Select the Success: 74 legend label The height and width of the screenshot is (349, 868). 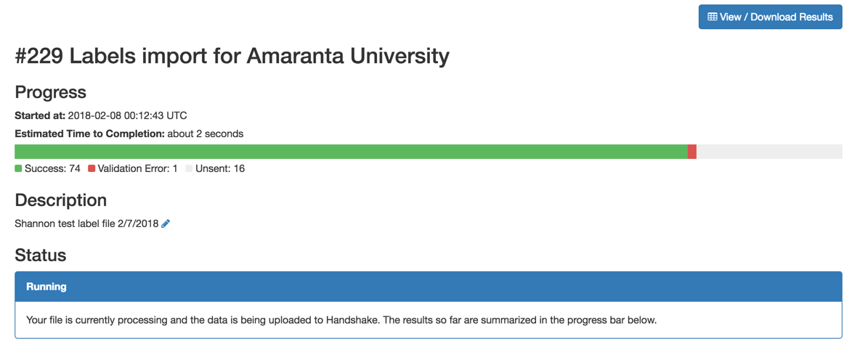pyautogui.click(x=52, y=168)
